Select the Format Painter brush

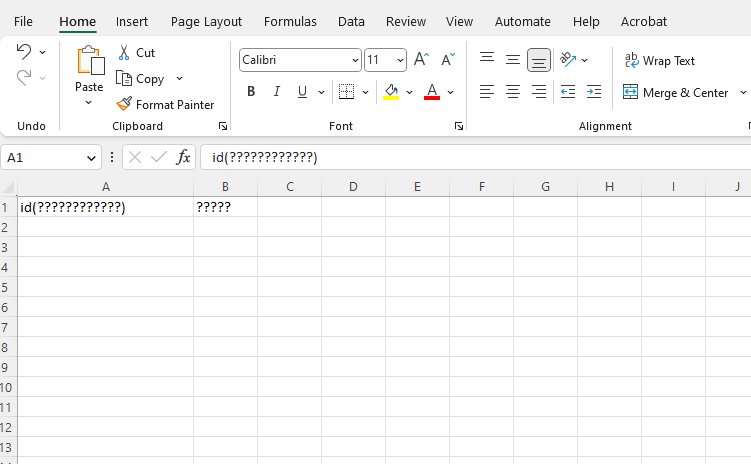coord(125,104)
